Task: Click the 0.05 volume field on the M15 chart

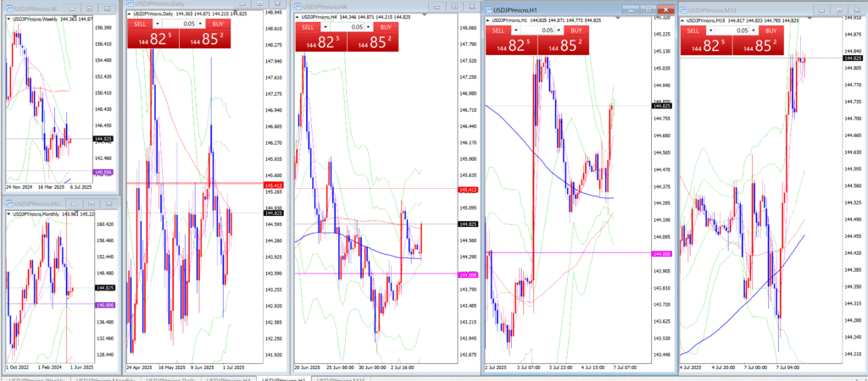Action: [733, 30]
